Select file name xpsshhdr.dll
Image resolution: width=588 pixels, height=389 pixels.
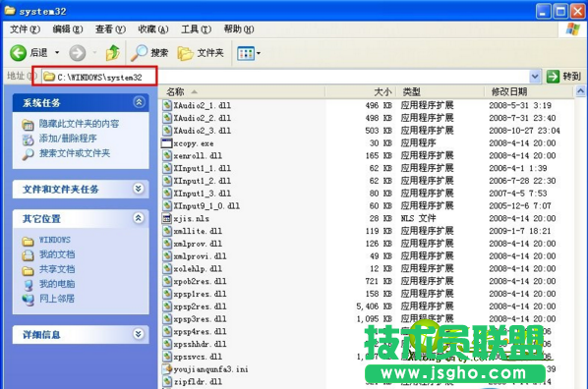pos(200,344)
